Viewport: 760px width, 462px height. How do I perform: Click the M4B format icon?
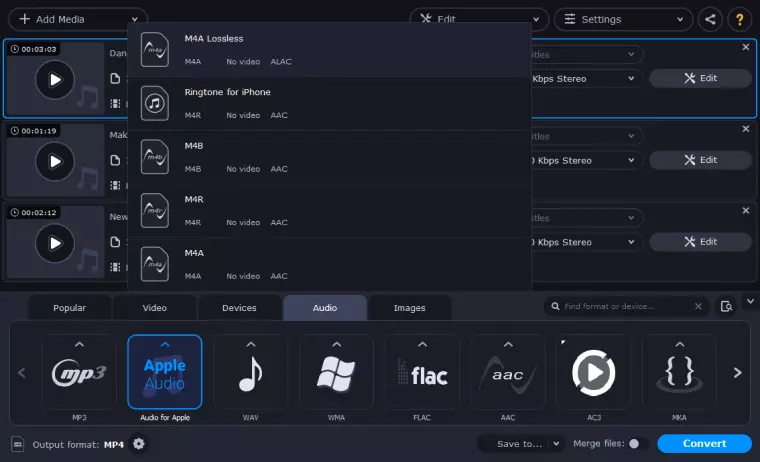coord(155,157)
